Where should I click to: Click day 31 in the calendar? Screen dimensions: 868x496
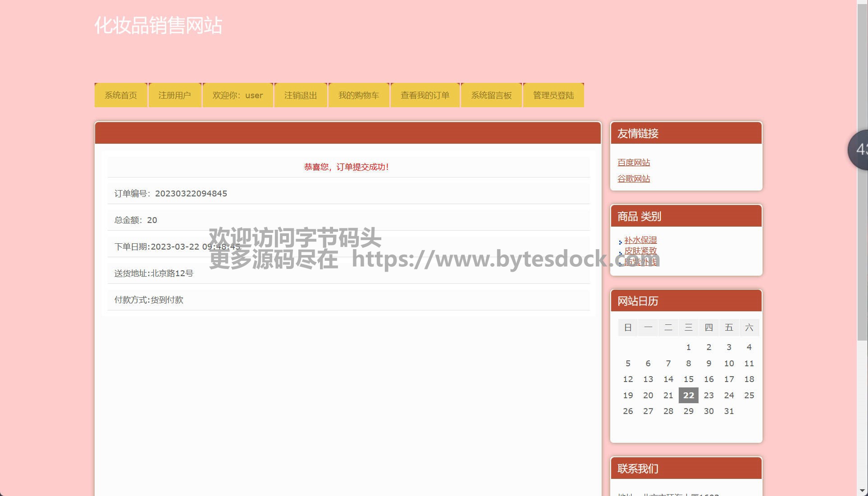point(729,411)
